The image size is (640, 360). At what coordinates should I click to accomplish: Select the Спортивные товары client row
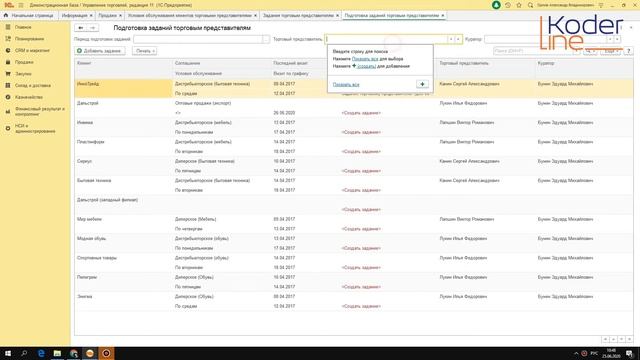[354, 263]
